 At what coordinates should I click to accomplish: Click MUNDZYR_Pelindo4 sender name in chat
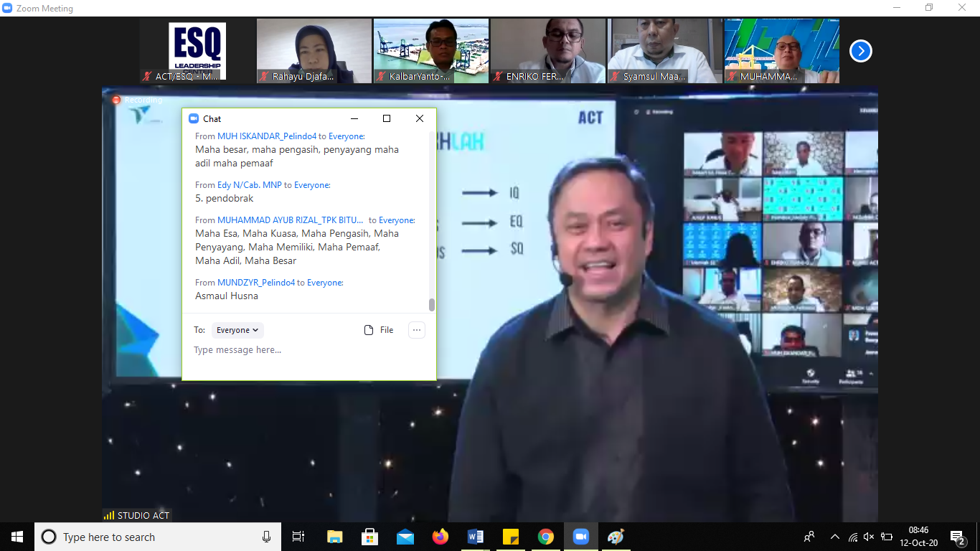256,283
